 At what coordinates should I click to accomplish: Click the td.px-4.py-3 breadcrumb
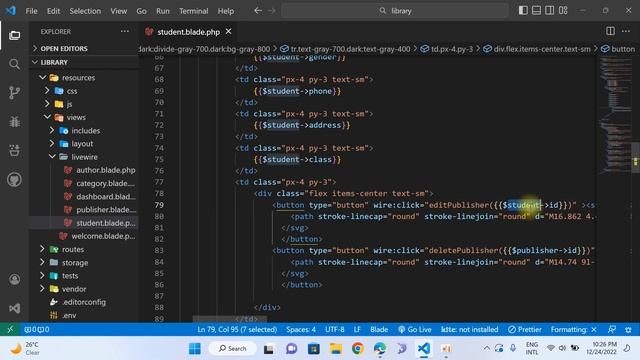tap(447, 49)
